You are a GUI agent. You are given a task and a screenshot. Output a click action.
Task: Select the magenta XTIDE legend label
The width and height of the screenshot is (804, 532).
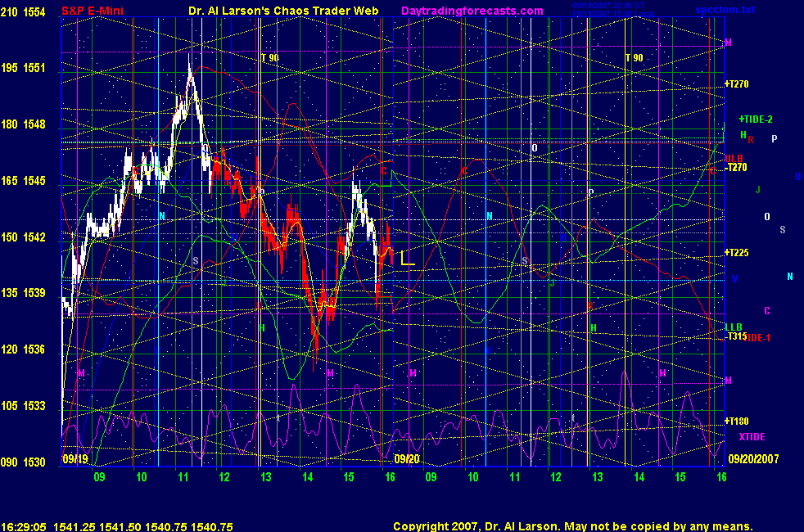(752, 437)
